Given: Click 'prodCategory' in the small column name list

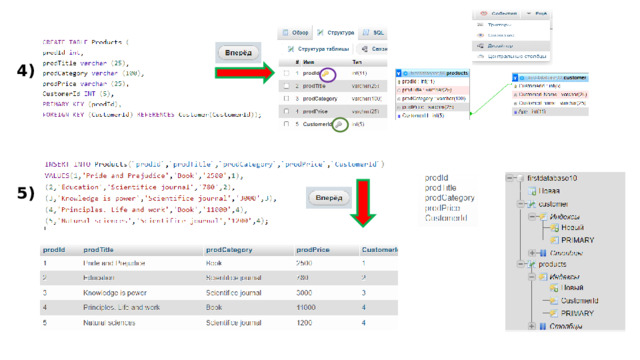Looking at the screenshot, I should pos(449,198).
